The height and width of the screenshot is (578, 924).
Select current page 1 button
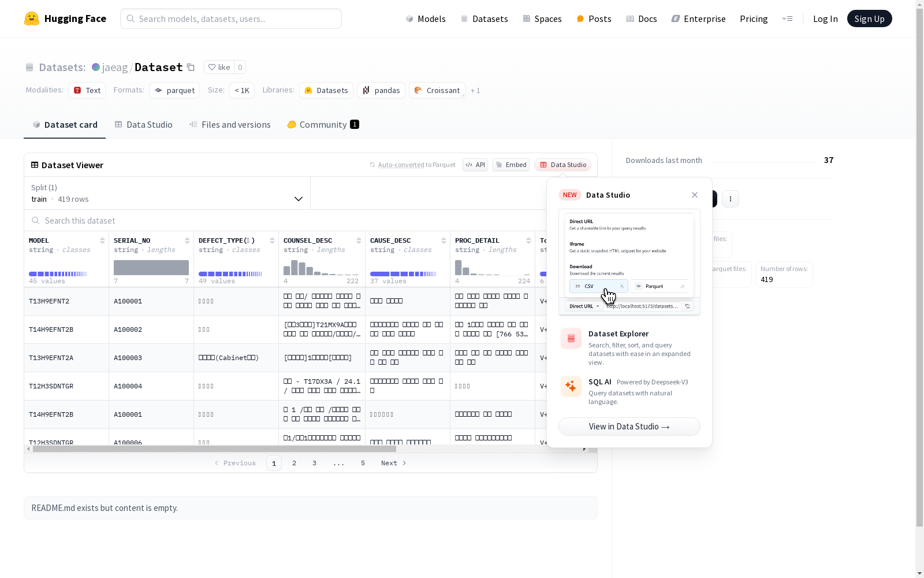274,463
